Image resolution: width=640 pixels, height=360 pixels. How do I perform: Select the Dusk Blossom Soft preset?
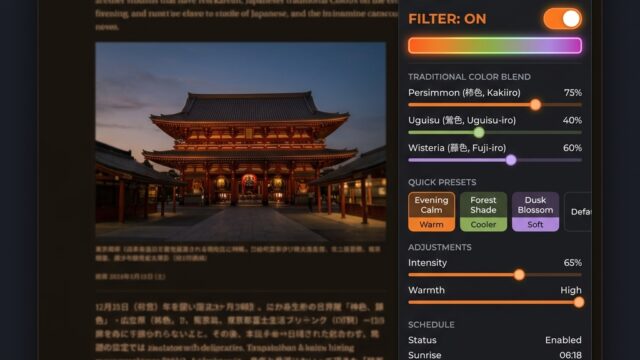[535, 212]
